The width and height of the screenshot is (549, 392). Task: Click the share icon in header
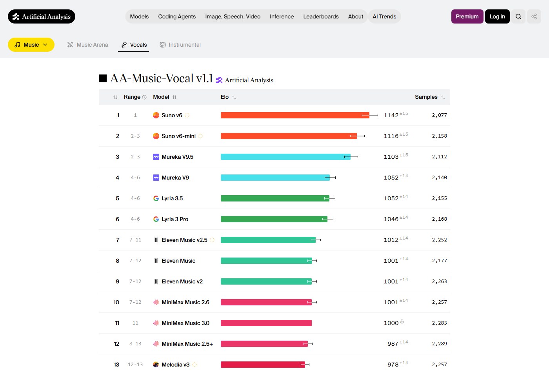(x=534, y=16)
